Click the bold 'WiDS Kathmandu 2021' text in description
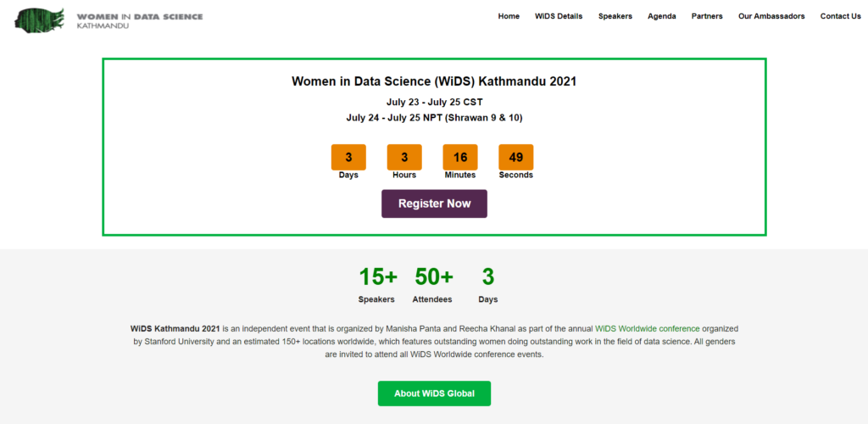868x424 pixels. [x=175, y=328]
